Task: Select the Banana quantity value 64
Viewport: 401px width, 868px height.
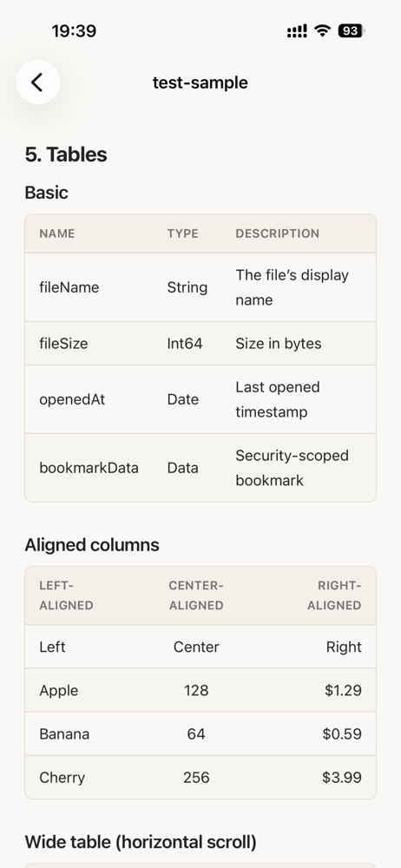Action: [196, 734]
